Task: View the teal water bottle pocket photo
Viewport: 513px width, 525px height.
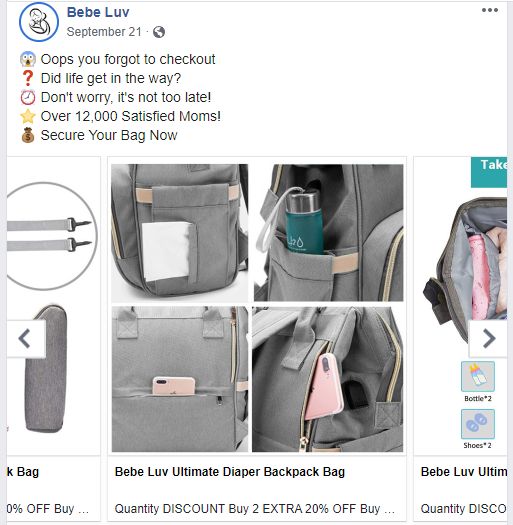Action: coord(328,233)
